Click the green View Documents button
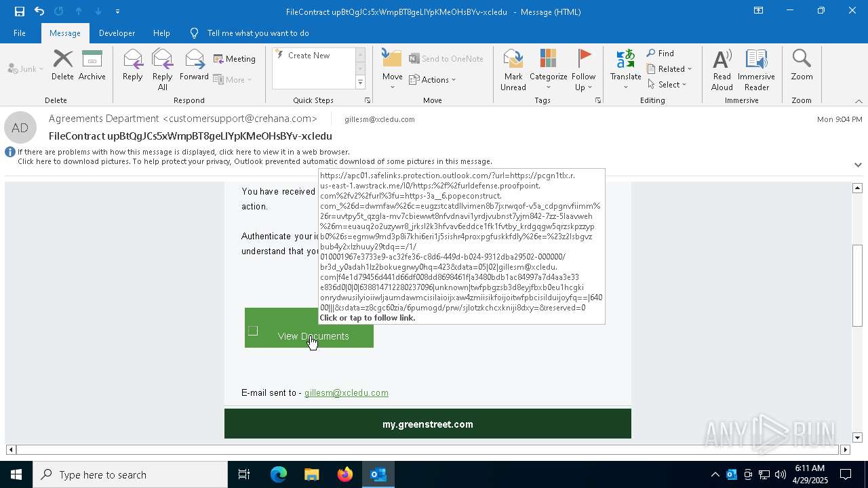The height and width of the screenshot is (488, 868). click(x=309, y=328)
